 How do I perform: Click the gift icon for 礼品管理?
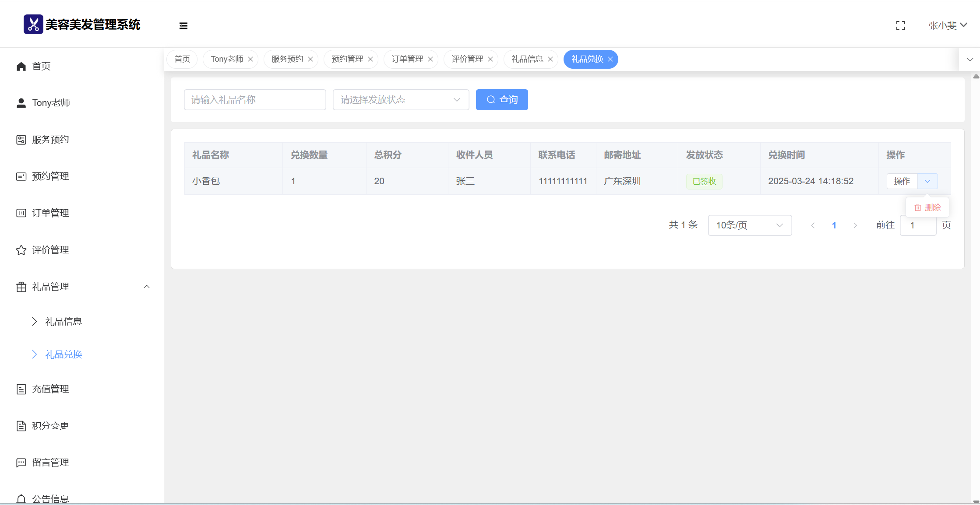(x=21, y=287)
